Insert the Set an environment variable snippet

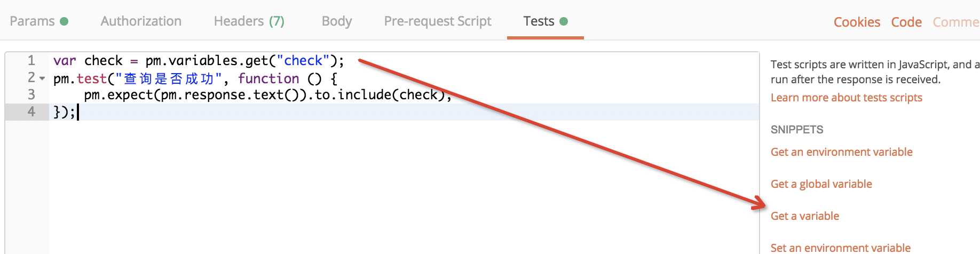[840, 248]
